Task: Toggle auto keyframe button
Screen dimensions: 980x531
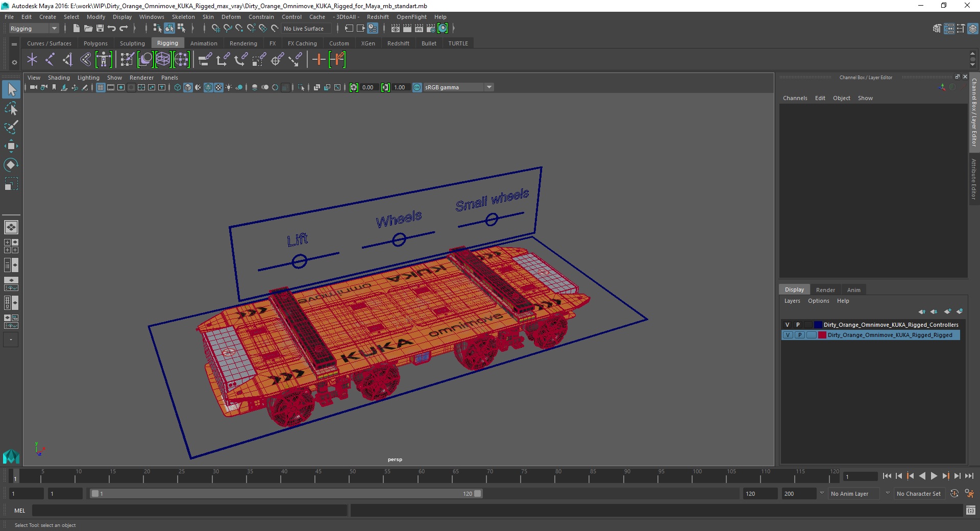Action: pyautogui.click(x=954, y=494)
